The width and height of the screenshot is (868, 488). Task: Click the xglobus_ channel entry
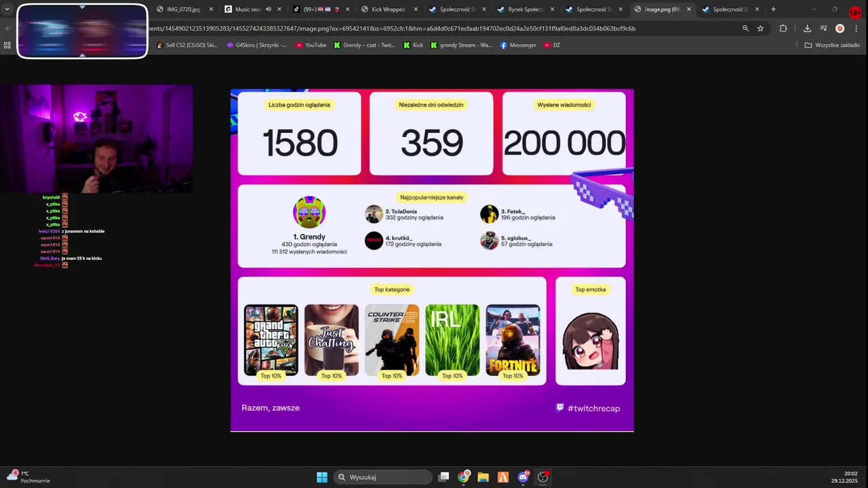point(516,241)
